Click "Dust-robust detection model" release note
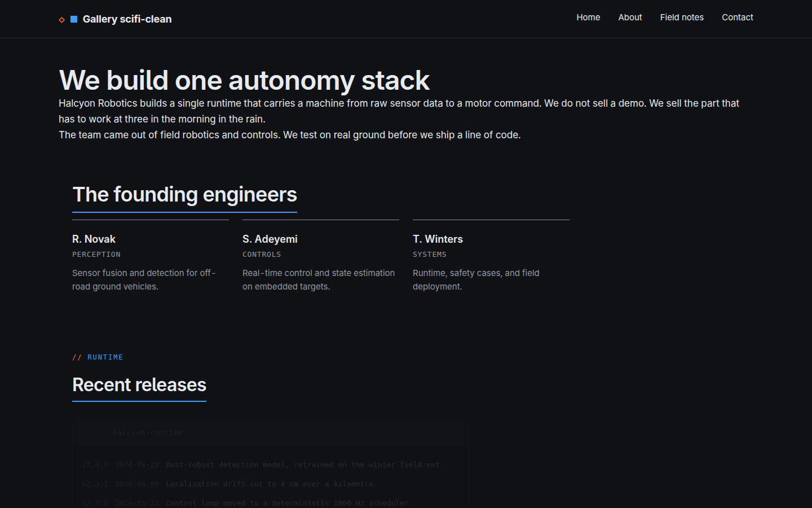The width and height of the screenshot is (812, 508). (x=304, y=465)
